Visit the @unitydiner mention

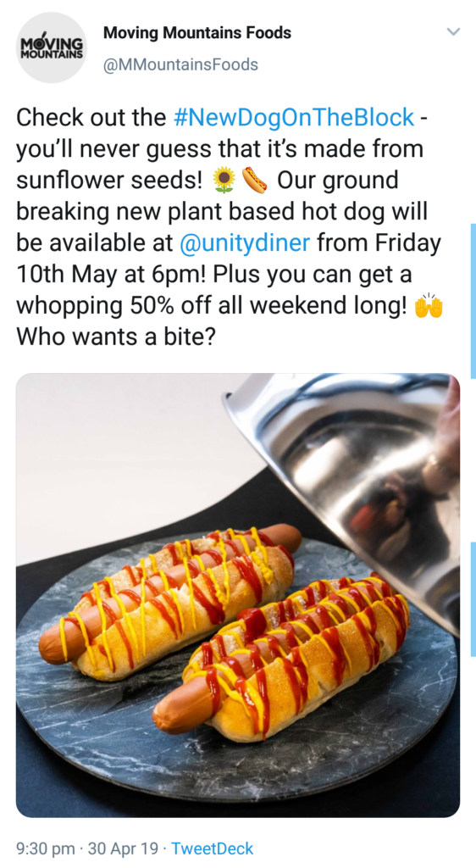pyautogui.click(x=245, y=243)
